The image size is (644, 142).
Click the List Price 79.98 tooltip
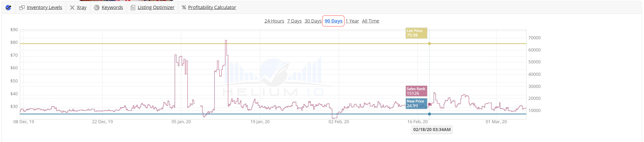(416, 33)
